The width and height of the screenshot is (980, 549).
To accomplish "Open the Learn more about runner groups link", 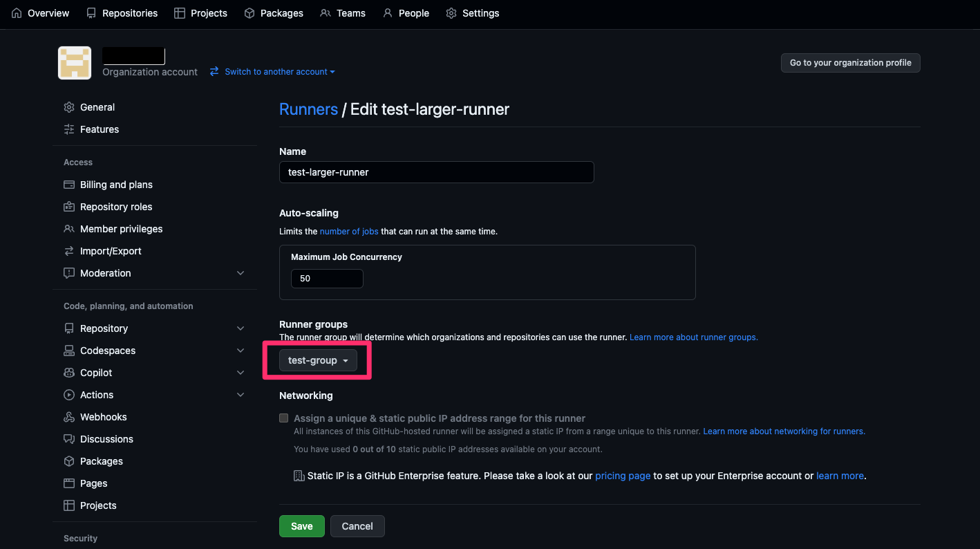I will tap(693, 337).
